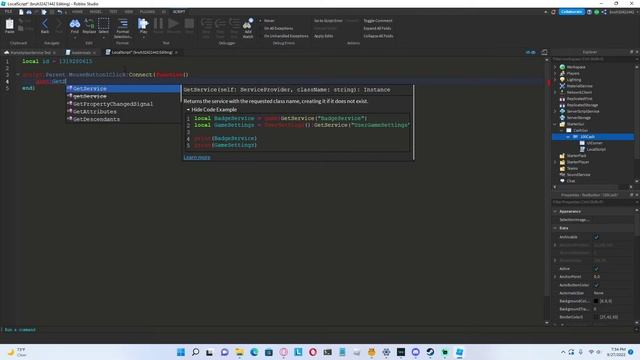The width and height of the screenshot is (640, 360).
Task: Open File Explorer from the taskbar
Action: [240, 352]
